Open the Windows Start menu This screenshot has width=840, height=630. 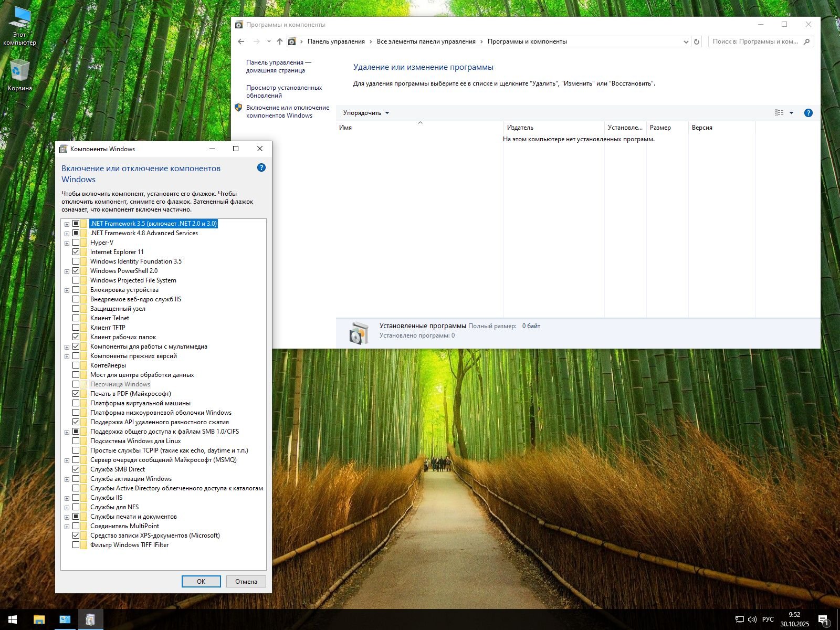pos(13,619)
